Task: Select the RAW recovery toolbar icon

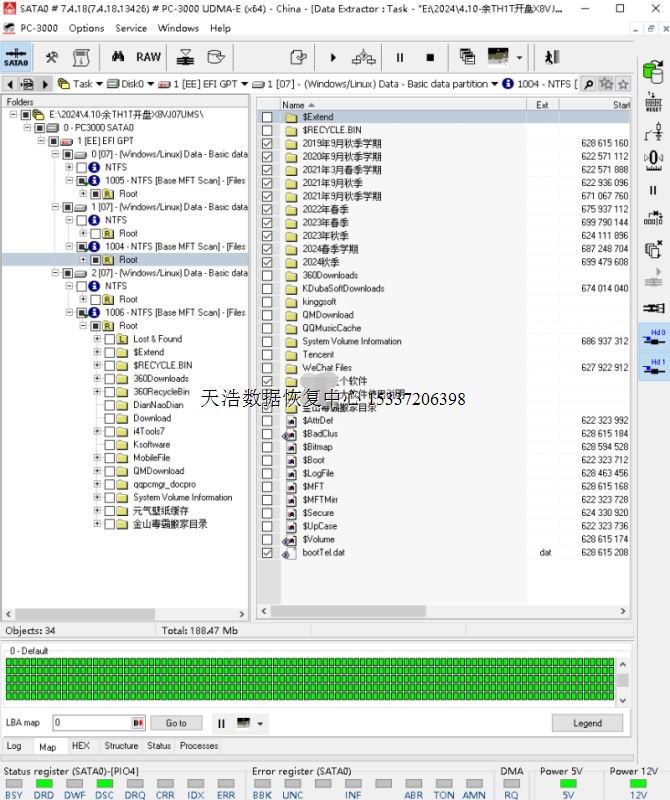Action: [x=148, y=57]
